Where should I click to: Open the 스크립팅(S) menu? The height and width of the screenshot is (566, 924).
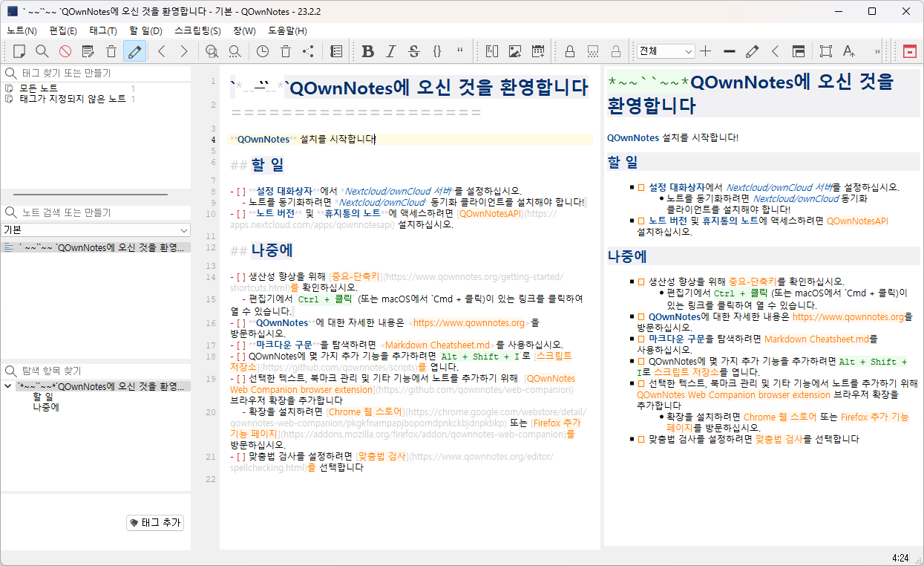(197, 30)
